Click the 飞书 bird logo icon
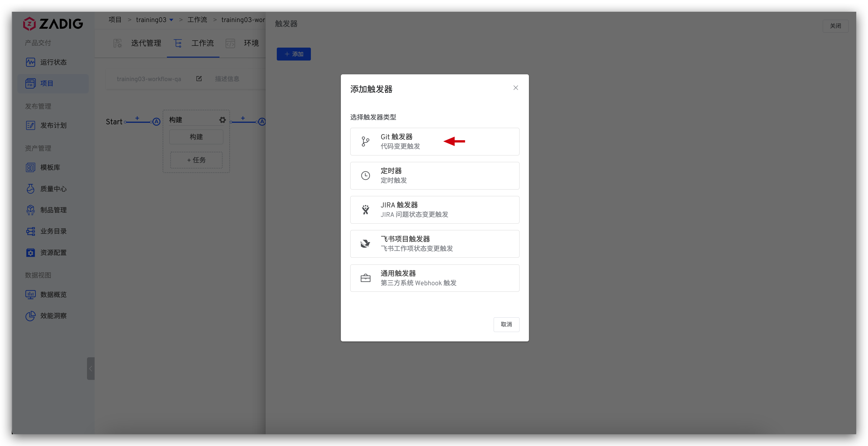Viewport: 868px width, 446px height. tap(365, 244)
